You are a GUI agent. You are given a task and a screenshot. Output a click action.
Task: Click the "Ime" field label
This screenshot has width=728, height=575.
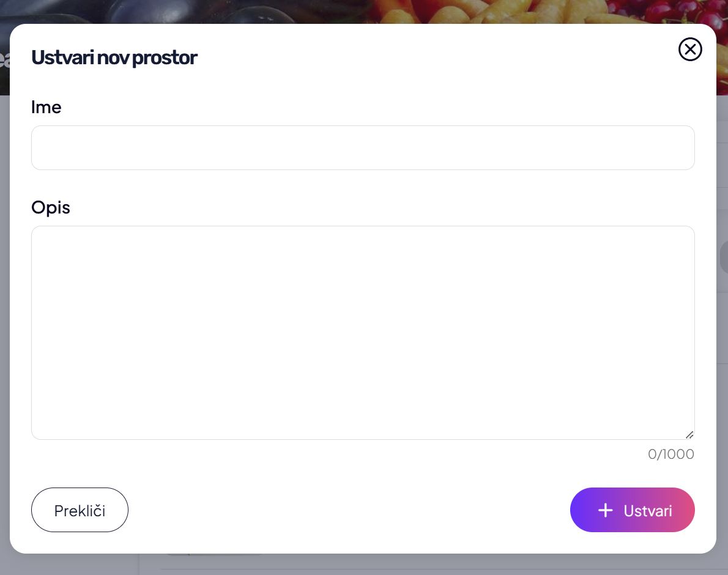pos(46,108)
